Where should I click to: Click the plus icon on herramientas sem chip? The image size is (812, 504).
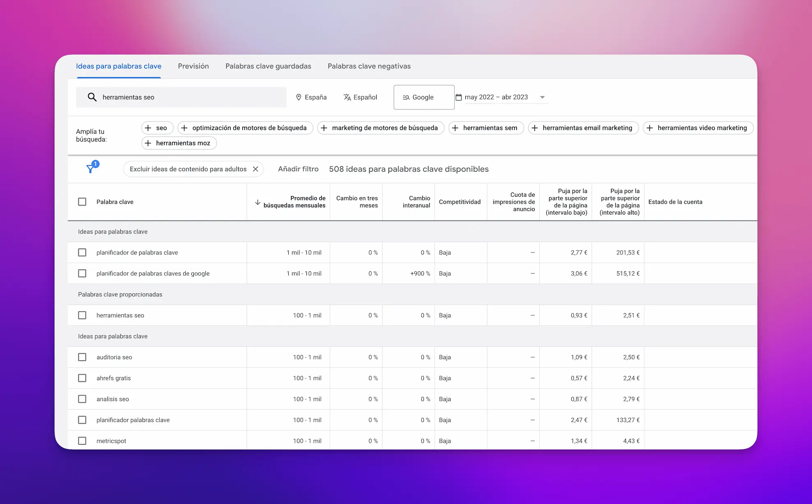[455, 128]
